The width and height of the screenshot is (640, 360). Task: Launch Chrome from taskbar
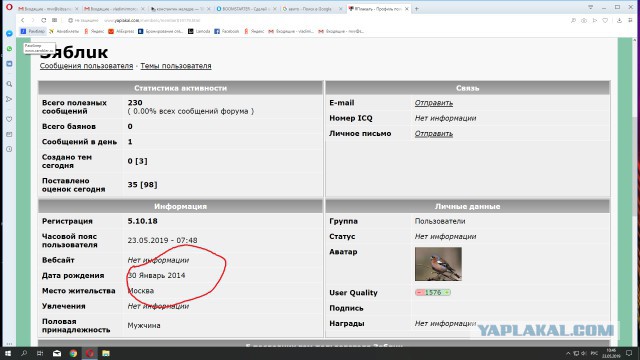click(x=73, y=353)
